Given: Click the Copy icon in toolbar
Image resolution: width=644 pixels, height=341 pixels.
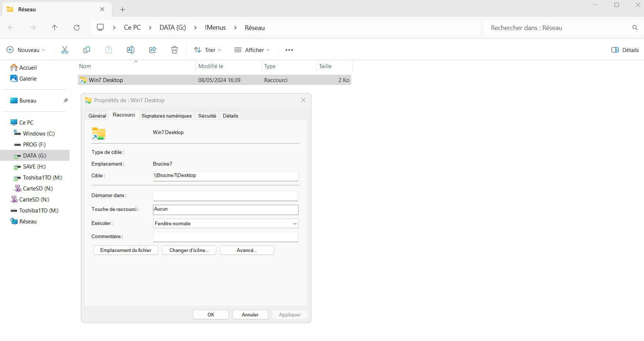Looking at the screenshot, I should [x=87, y=50].
